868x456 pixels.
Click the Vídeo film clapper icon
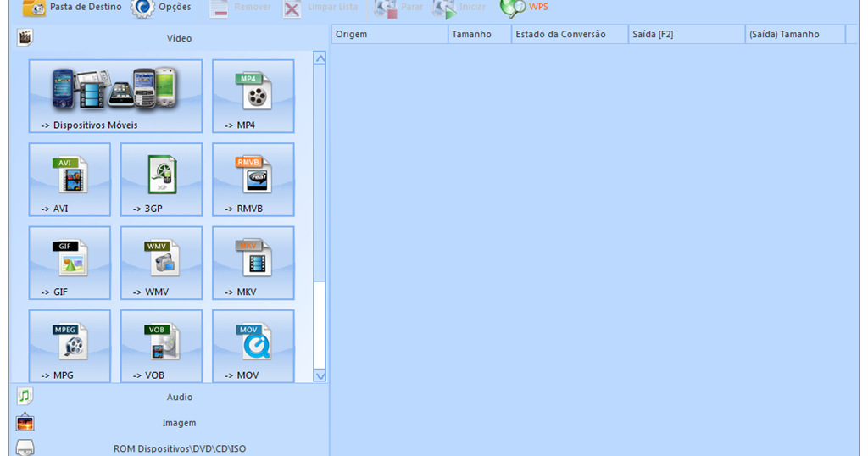tap(25, 37)
